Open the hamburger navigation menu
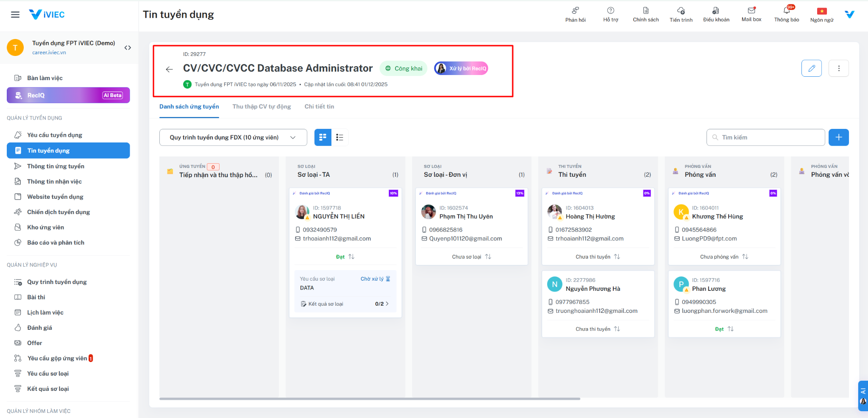The height and width of the screenshot is (418, 868). coord(15,14)
